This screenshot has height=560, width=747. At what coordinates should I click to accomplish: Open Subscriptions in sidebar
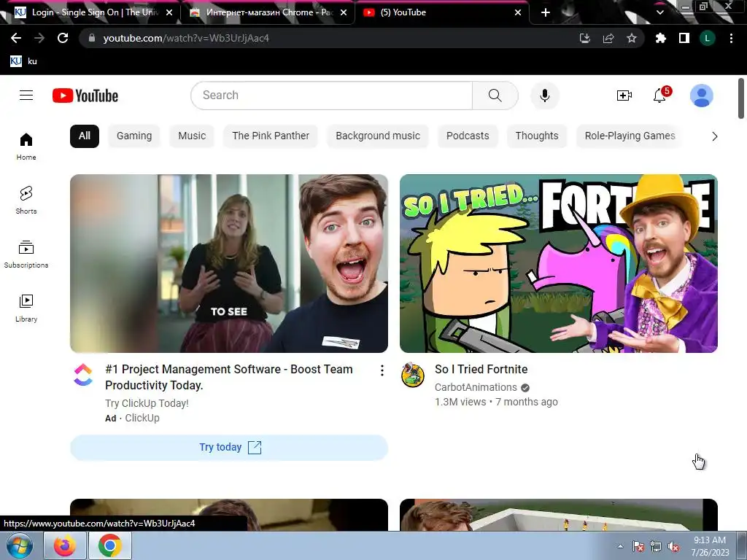click(x=26, y=254)
